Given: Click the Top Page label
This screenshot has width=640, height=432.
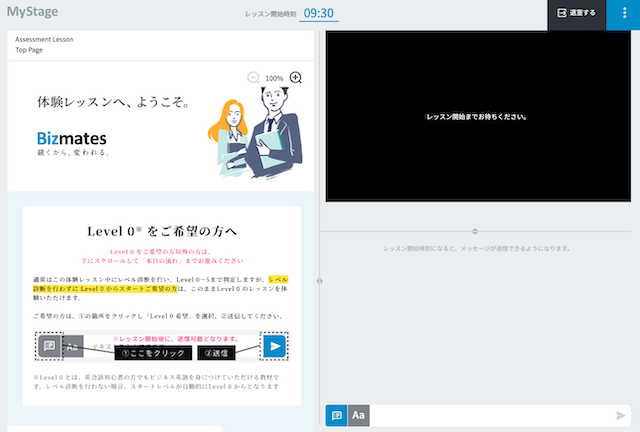Looking at the screenshot, I should [x=29, y=50].
